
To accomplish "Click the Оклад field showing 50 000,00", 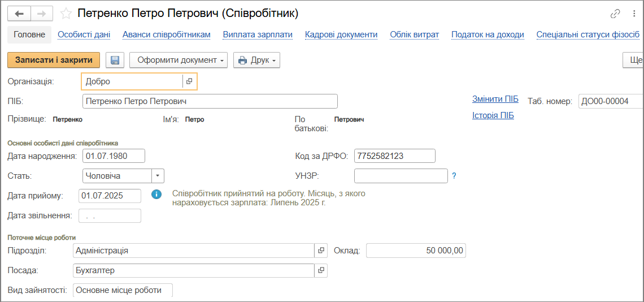I will tap(416, 250).
